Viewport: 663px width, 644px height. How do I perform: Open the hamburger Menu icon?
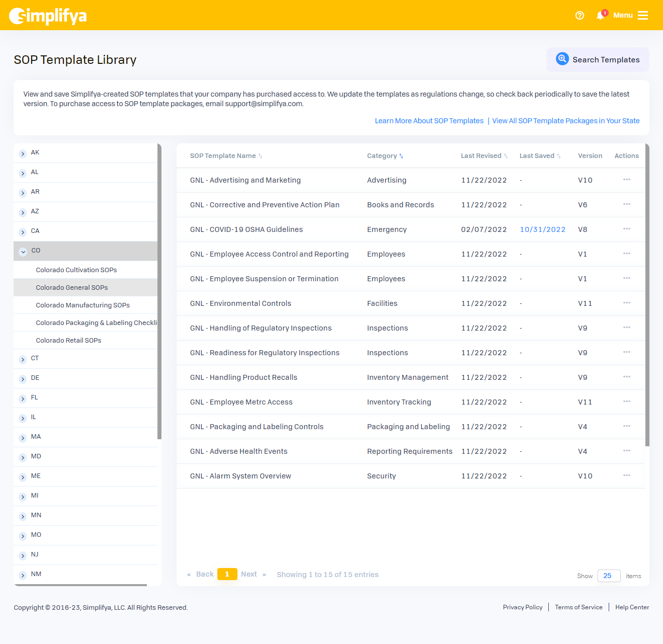click(642, 16)
